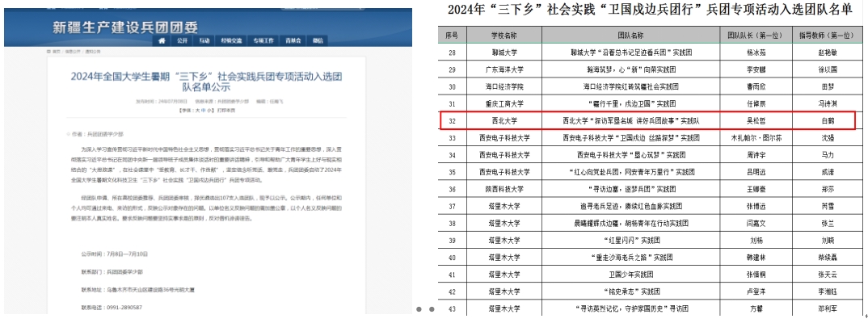Click the 团队名称 column header
Screen dimensions: 868x323
[x=631, y=36]
